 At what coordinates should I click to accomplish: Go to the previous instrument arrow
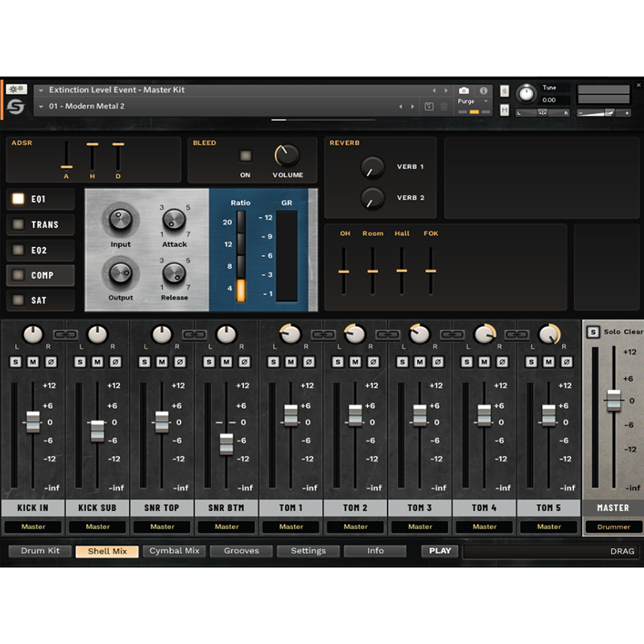(434, 90)
